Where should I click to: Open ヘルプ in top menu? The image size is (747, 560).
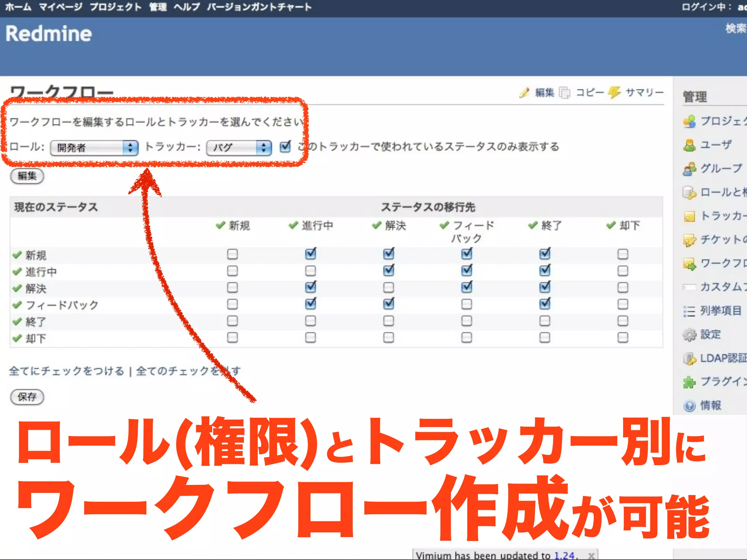coord(187,7)
